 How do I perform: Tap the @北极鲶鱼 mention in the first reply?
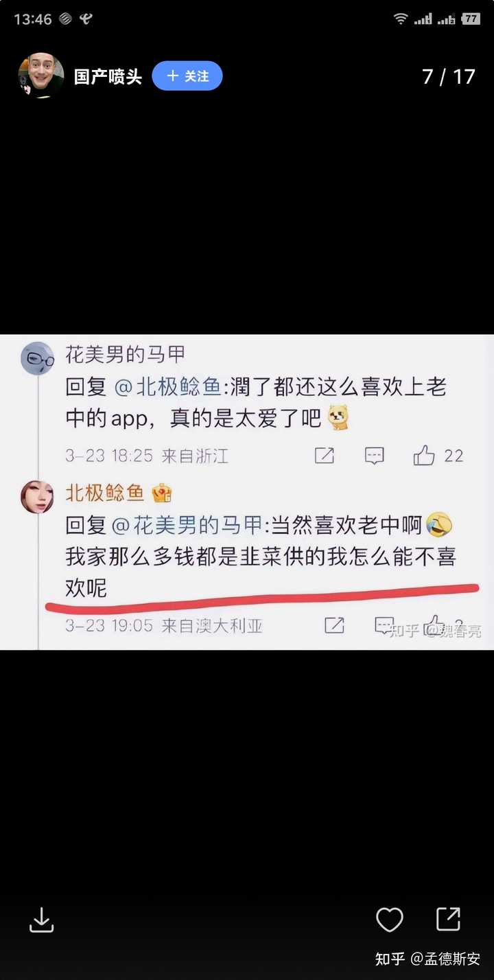(167, 388)
